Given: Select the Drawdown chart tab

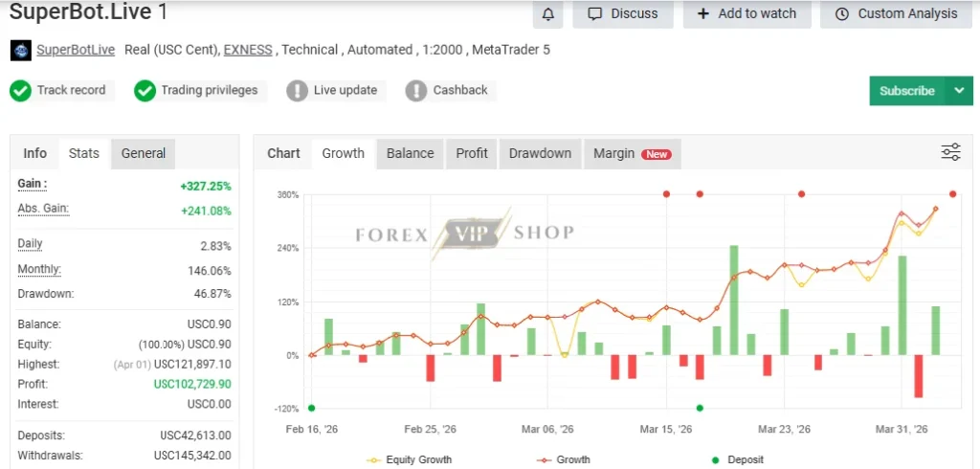Looking at the screenshot, I should pos(540,153).
